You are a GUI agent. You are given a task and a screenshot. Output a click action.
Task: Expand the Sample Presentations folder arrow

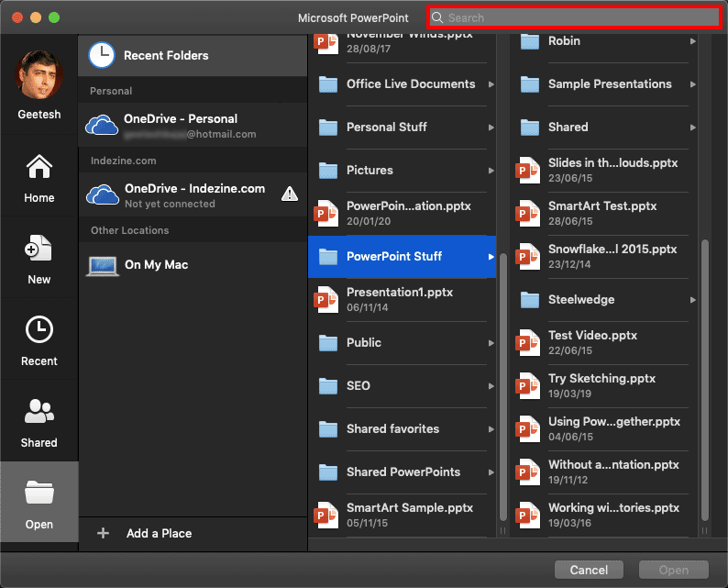693,84
